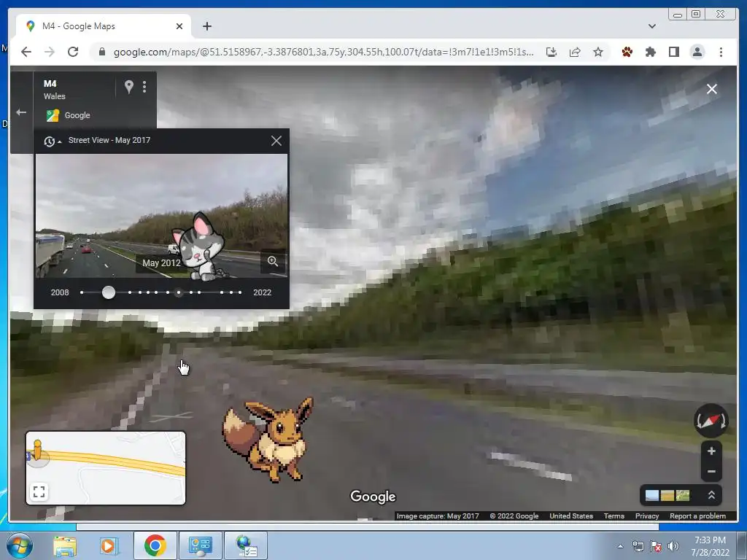The width and height of the screenshot is (747, 560).
Task: Show hidden system tray icons
Action: tap(620, 546)
